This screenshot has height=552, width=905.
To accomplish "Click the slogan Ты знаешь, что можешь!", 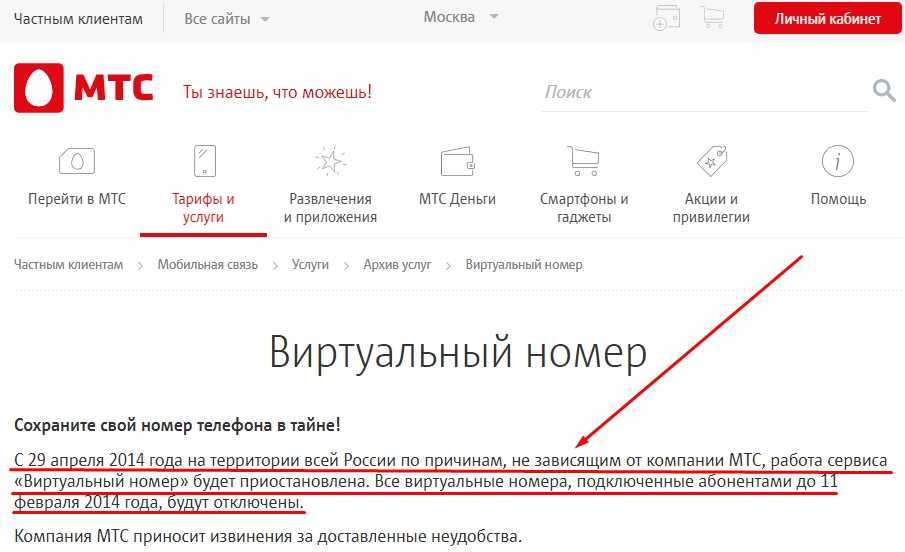I will tap(277, 92).
